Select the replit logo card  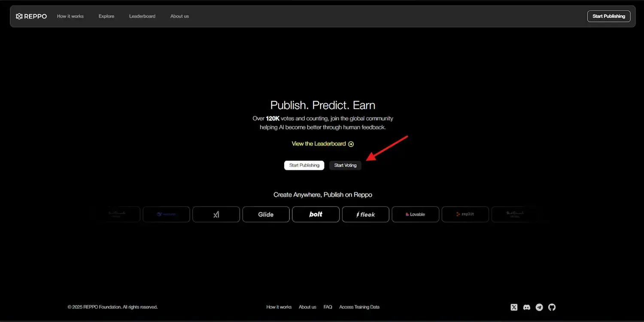click(x=465, y=214)
